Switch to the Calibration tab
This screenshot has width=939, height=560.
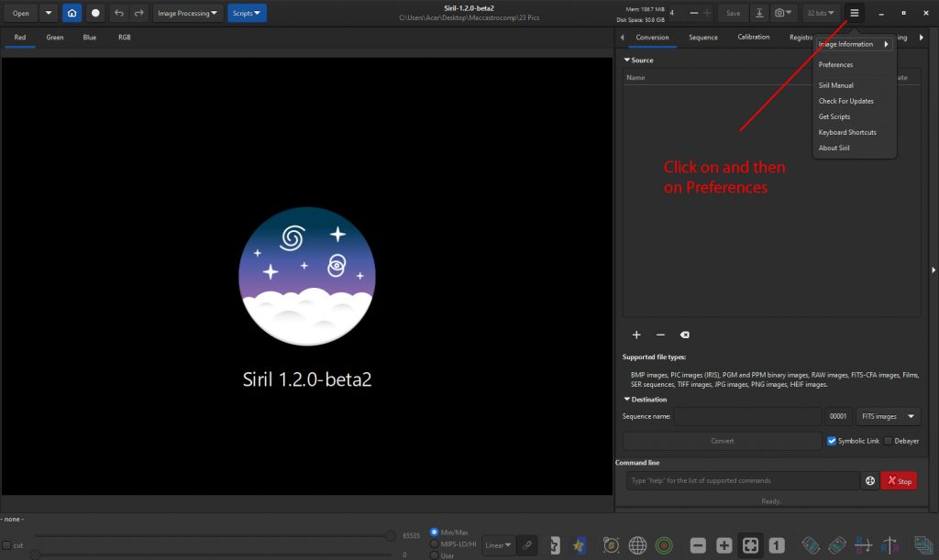[x=754, y=37]
